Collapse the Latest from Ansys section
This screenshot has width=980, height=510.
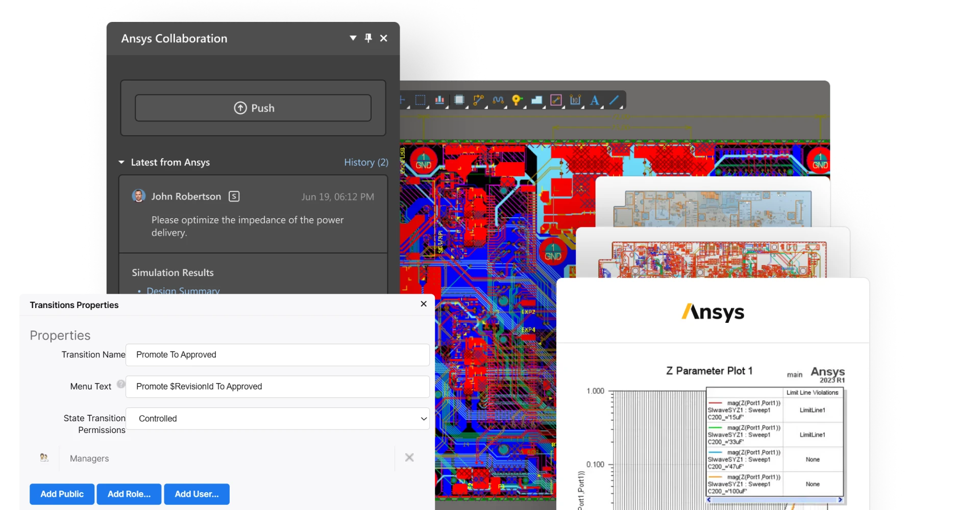pos(121,162)
